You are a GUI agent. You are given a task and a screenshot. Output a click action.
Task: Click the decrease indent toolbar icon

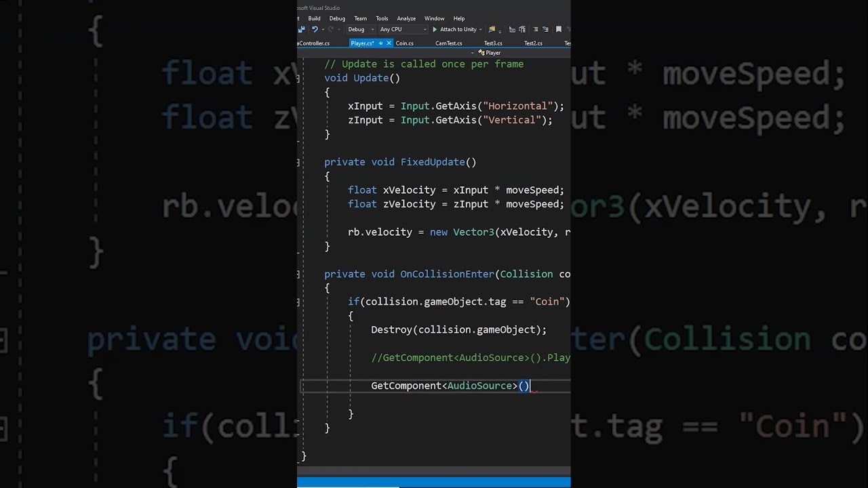click(535, 29)
